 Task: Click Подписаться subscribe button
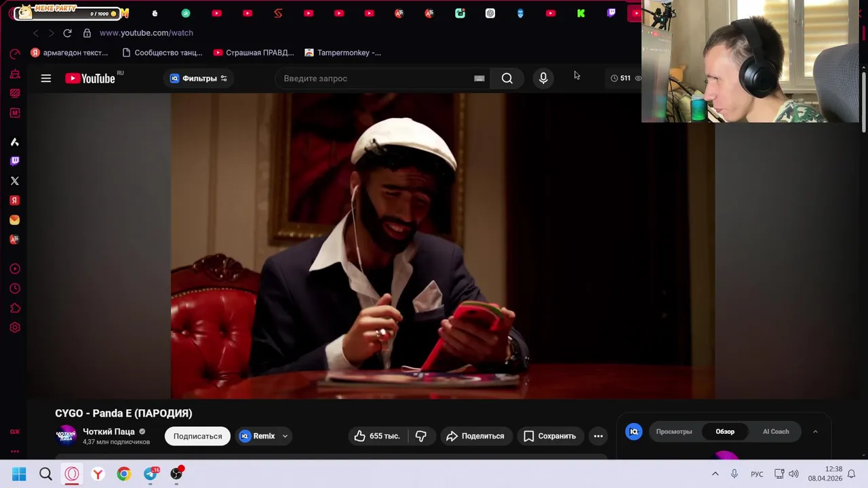point(197,436)
